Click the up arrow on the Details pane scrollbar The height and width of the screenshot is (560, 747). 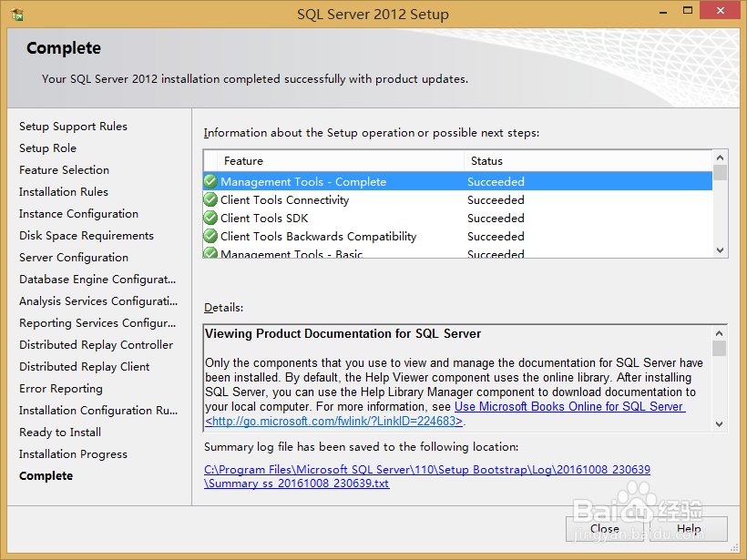point(720,332)
